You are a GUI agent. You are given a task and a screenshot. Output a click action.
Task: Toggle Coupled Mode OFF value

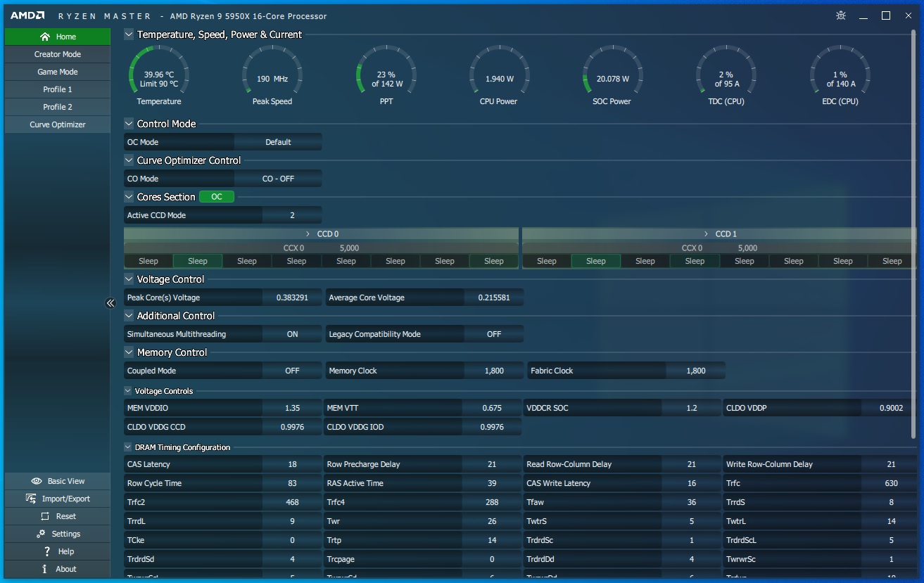click(292, 371)
